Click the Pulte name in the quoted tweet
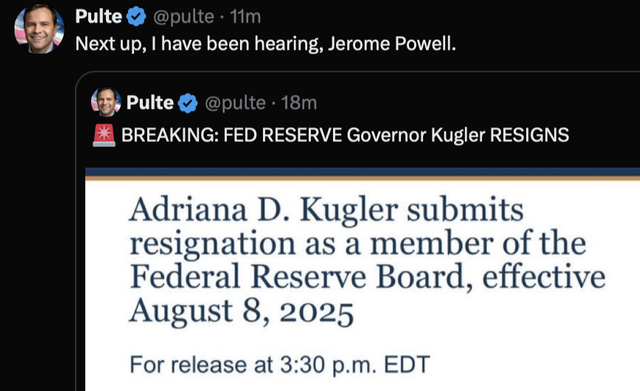The width and height of the screenshot is (640, 391). [150, 102]
